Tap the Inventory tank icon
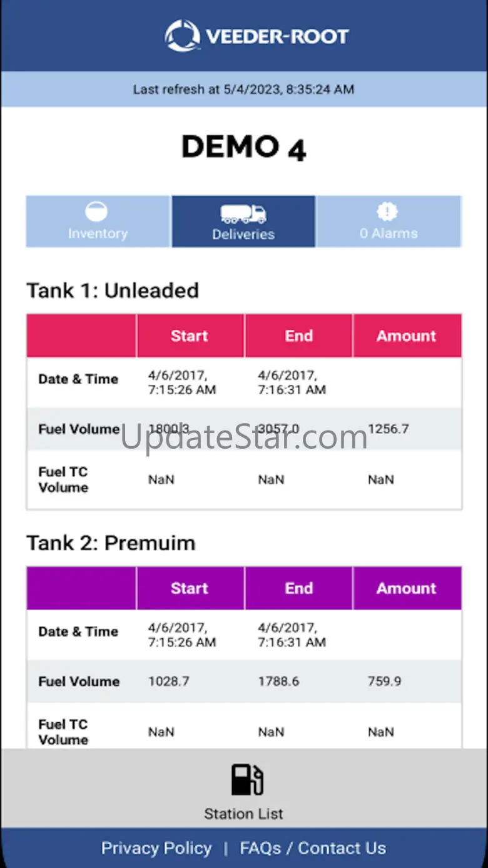488x868 pixels. [97, 212]
